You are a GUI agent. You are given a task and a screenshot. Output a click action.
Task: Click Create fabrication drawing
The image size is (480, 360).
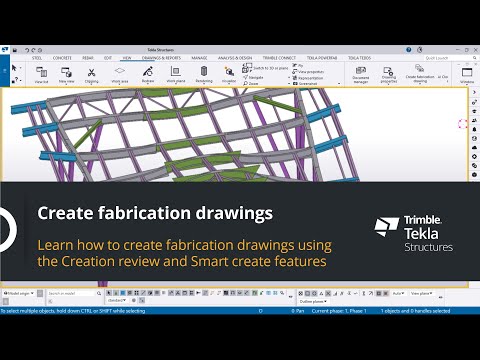click(420, 74)
